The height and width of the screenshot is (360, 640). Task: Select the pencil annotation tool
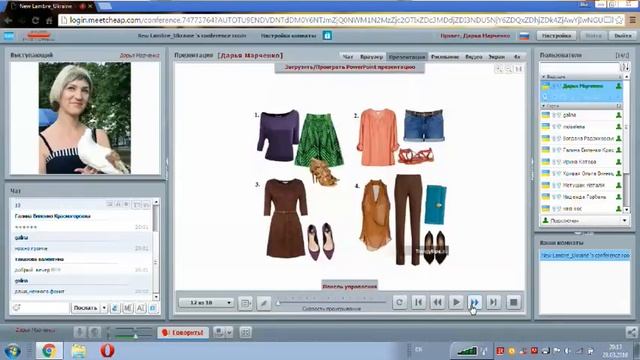click(264, 303)
